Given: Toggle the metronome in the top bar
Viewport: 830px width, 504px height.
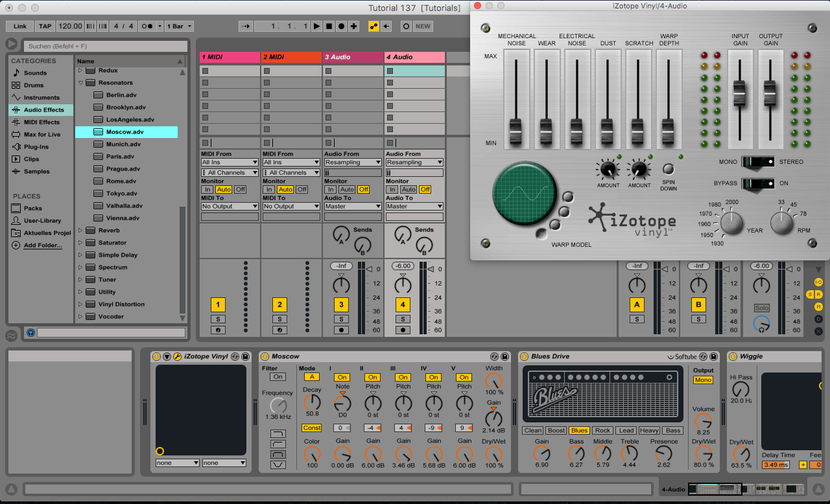Looking at the screenshot, I should tap(147, 27).
